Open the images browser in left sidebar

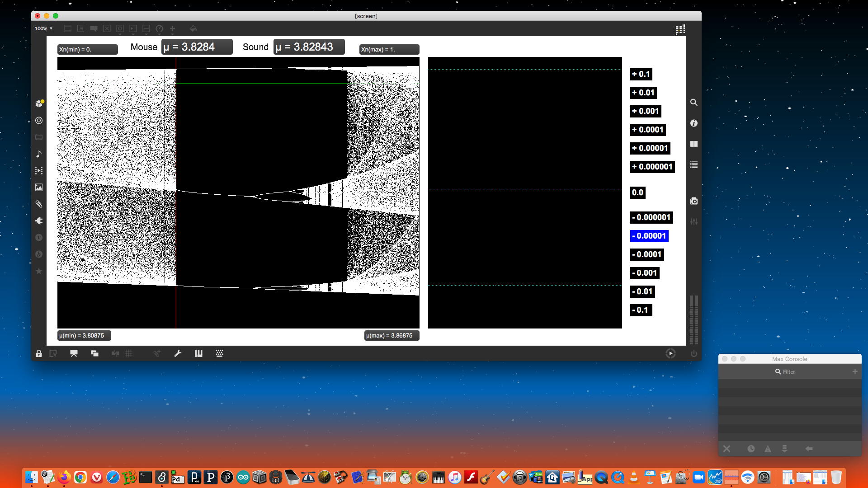coord(39,188)
